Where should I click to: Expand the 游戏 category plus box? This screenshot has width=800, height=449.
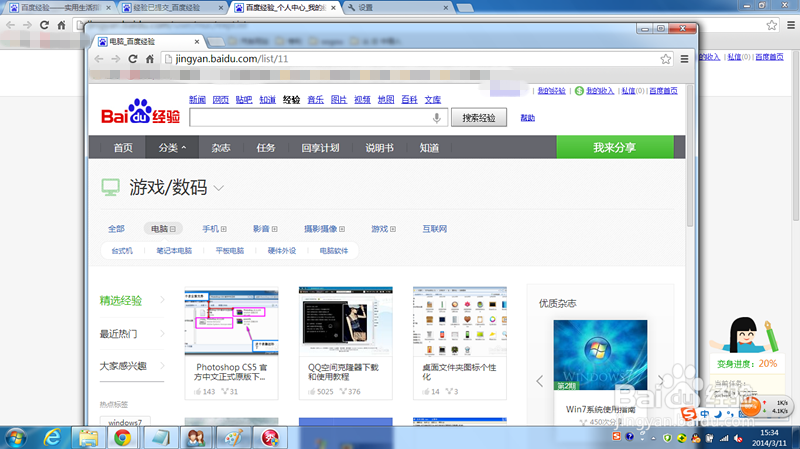pyautogui.click(x=393, y=229)
